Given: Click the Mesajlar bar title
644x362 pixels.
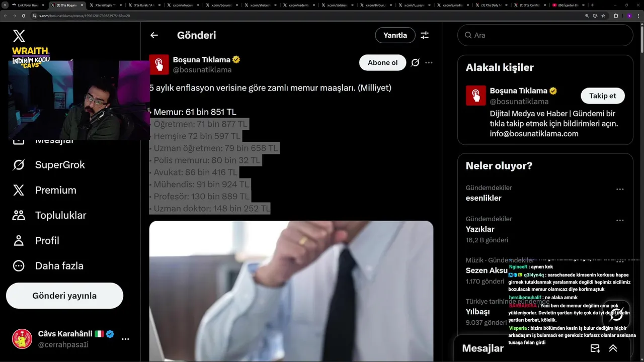Looking at the screenshot, I should (x=483, y=348).
